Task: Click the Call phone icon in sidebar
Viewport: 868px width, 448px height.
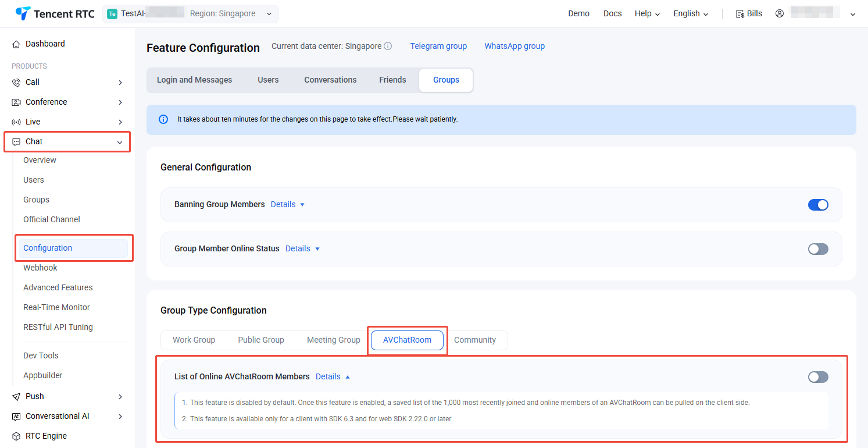Action: click(16, 83)
